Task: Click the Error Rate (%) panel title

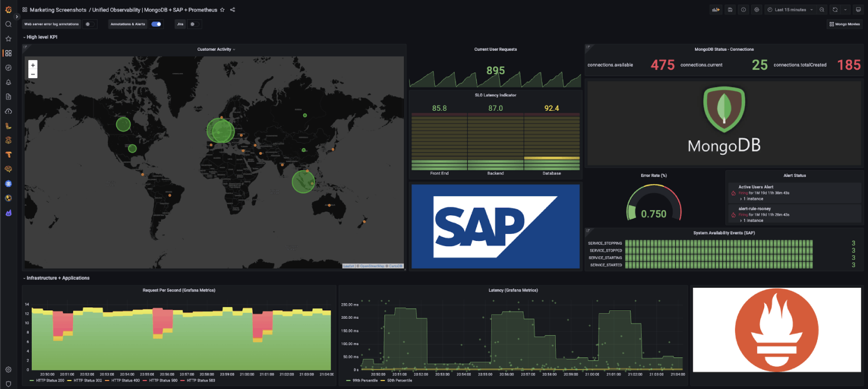Action: coord(654,175)
